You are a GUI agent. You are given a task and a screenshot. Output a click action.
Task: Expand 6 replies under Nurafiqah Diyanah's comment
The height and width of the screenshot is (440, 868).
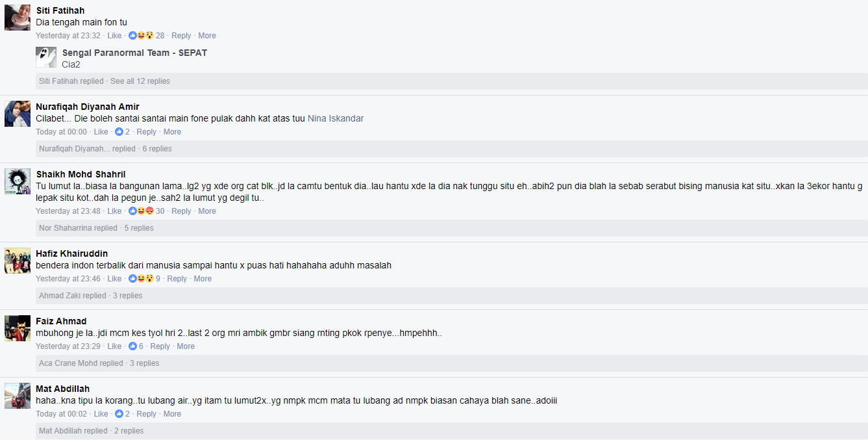(157, 149)
